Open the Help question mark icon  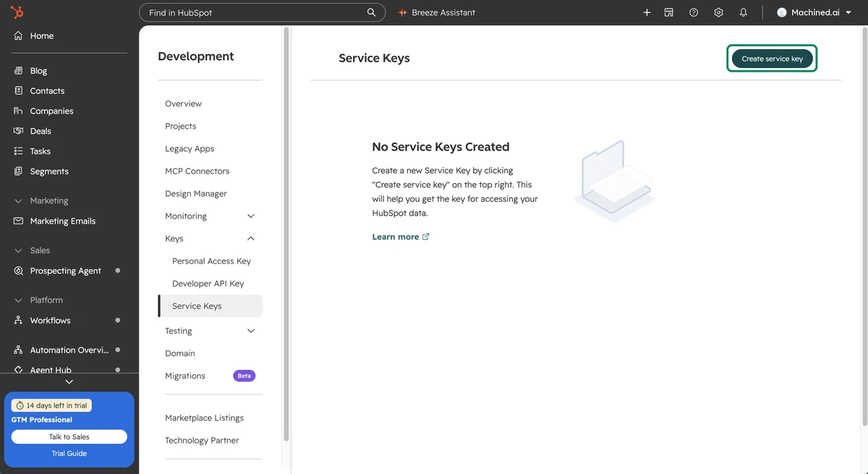pos(694,12)
